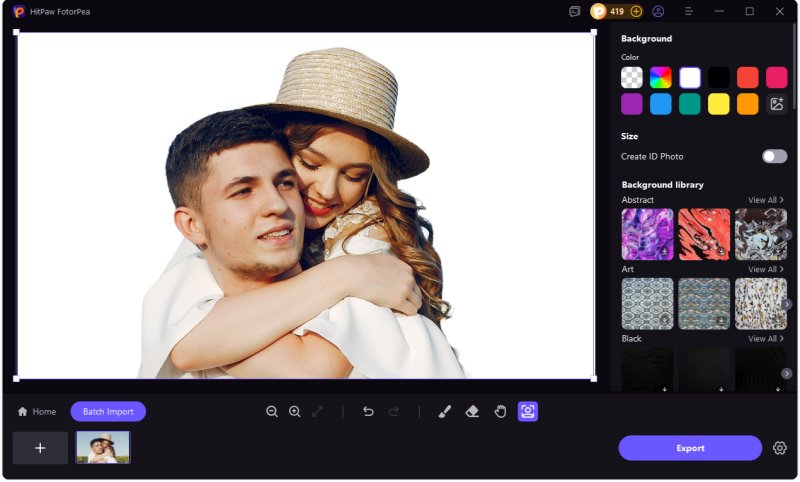
Task: Open View All for Art backgrounds
Action: coord(765,269)
